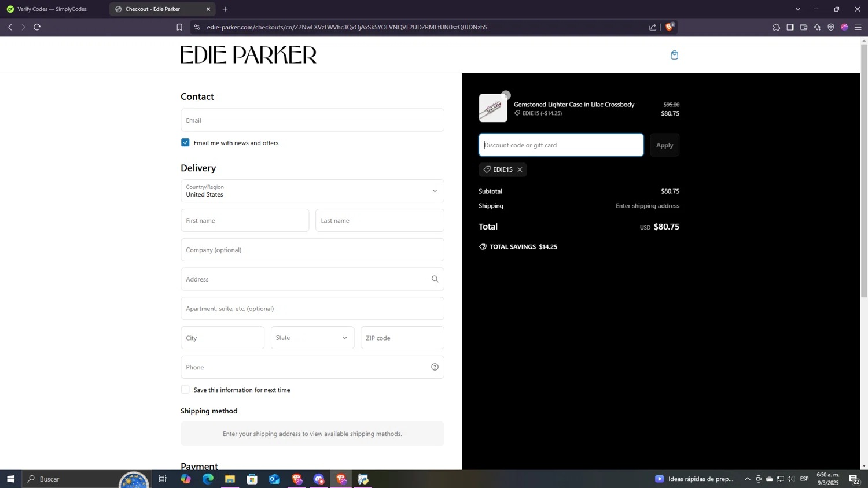
Task: Open the volume control in system tray
Action: click(790, 479)
